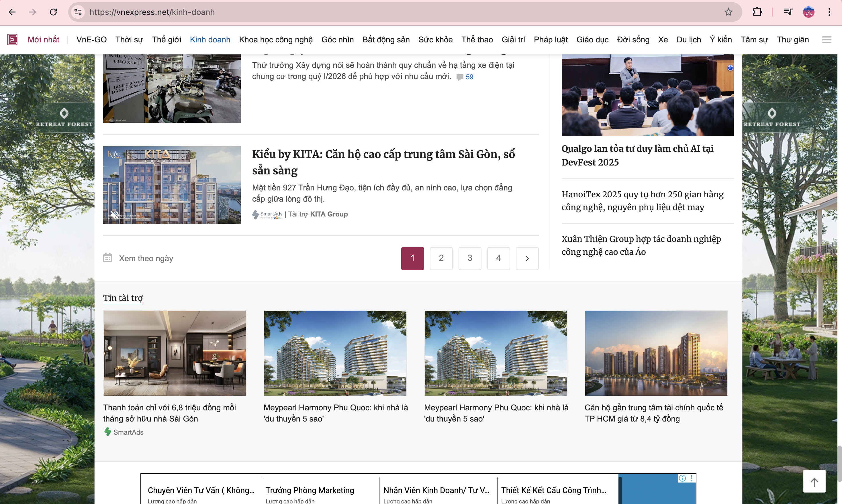Go to next page via the pagination chevron
The height and width of the screenshot is (504, 842).
(x=527, y=258)
